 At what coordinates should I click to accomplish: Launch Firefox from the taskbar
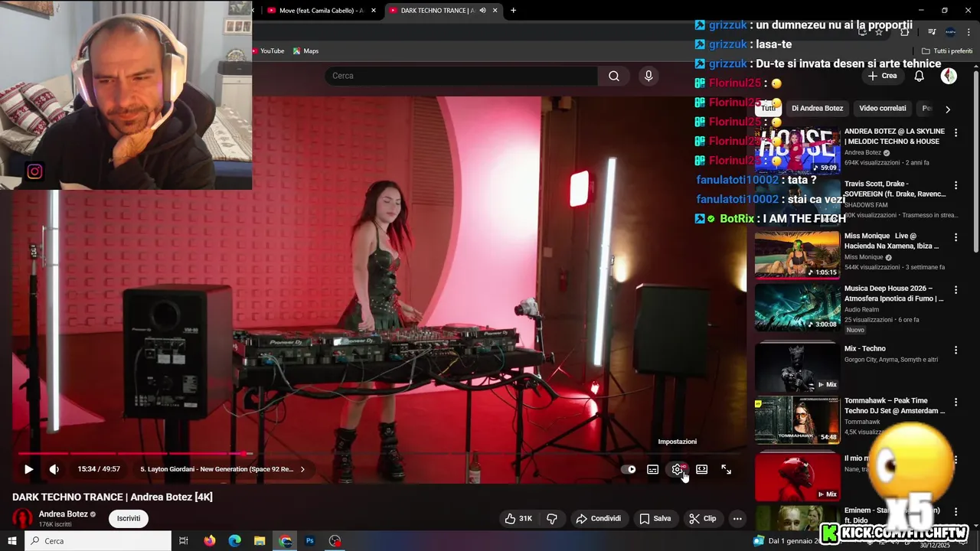pos(210,541)
